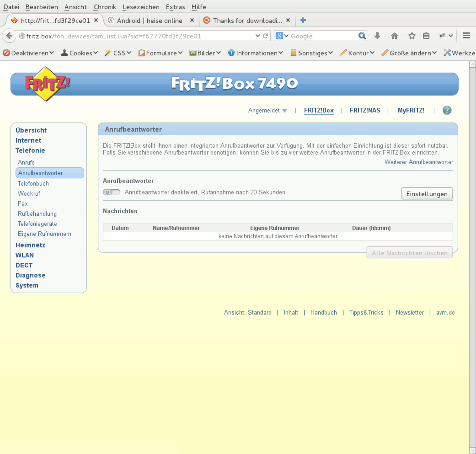Viewport: 476px width, 454px height.
Task: Click the Handbuch footer link
Action: pos(324,313)
